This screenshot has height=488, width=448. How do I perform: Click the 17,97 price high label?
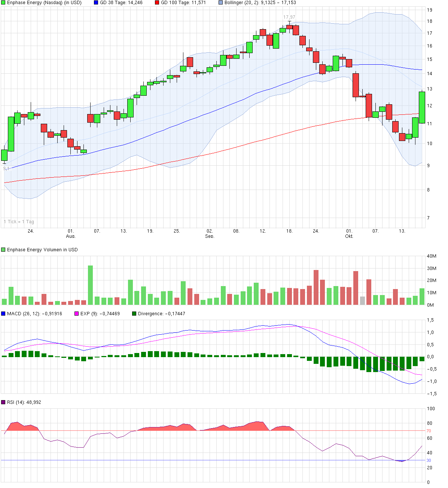coord(288,16)
